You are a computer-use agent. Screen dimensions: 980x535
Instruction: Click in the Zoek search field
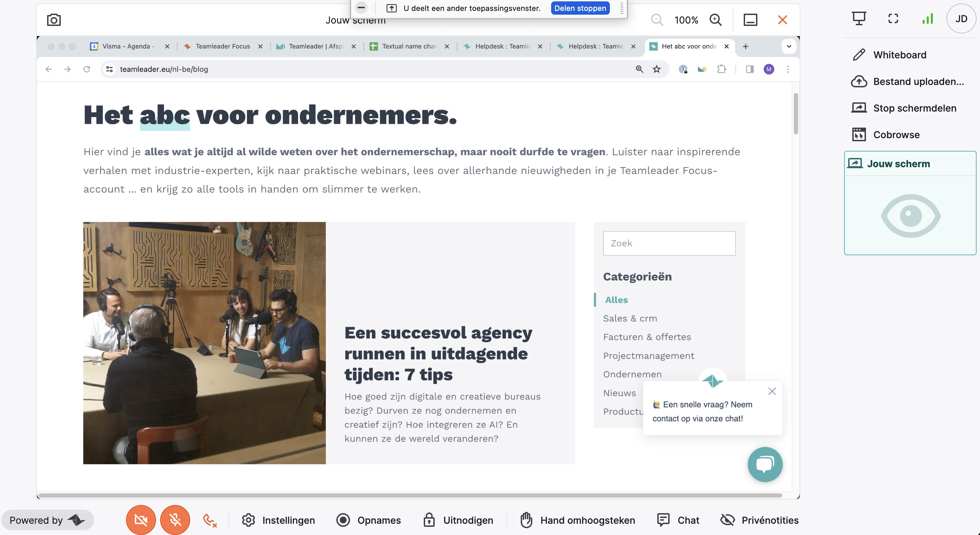pyautogui.click(x=669, y=243)
